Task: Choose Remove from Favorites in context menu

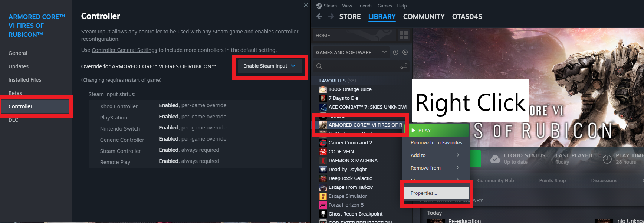Action: coord(436,142)
